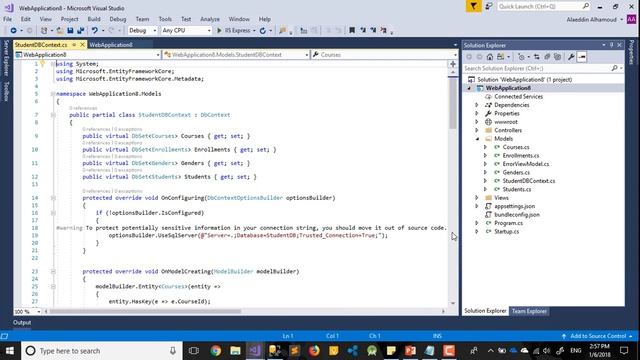Viewport: 640px width, 360px height.
Task: Open the Output panel tab
Action: click(22, 322)
